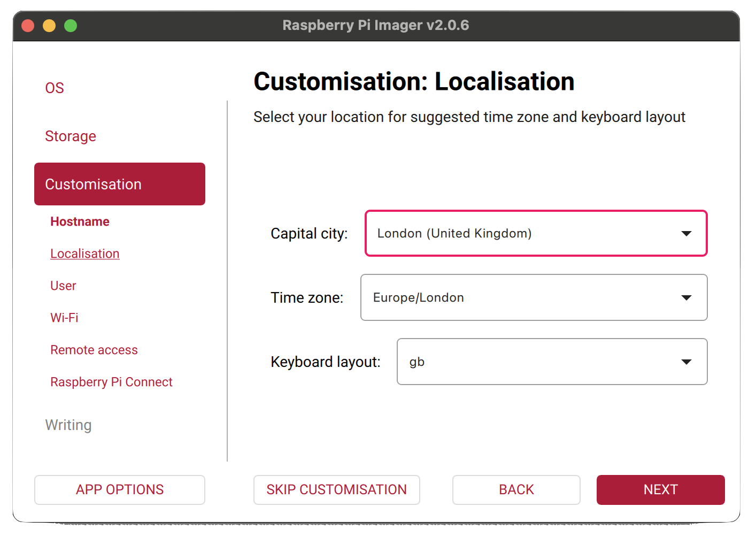Go to the Writing stage
Screen dimensions: 756x537
[x=68, y=425]
